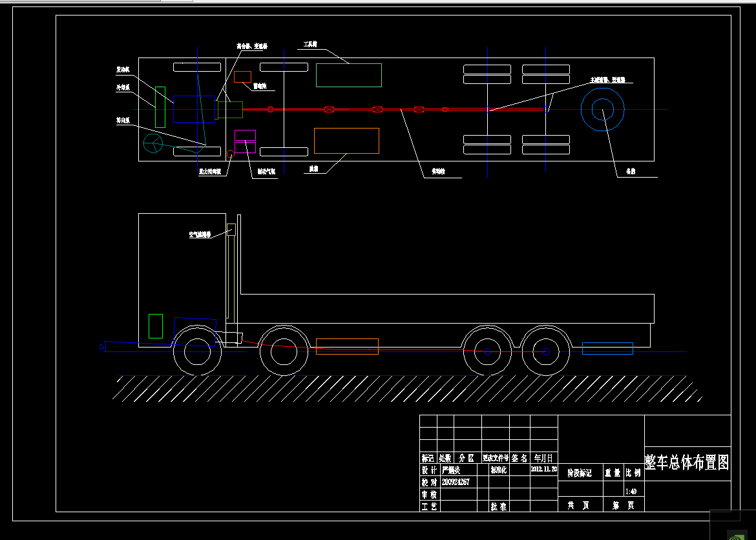The width and height of the screenshot is (756, 540).
Task: Click the blue spare tire rectangle in side view
Action: 607,348
